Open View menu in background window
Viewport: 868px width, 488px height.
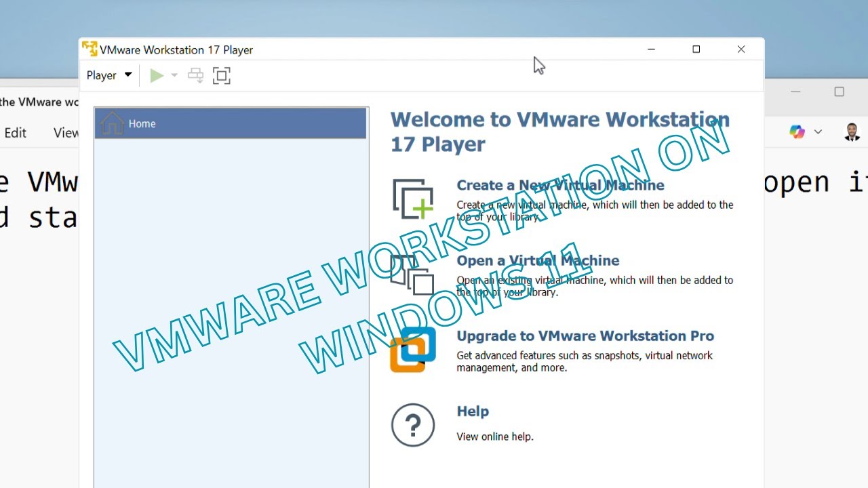(66, 133)
